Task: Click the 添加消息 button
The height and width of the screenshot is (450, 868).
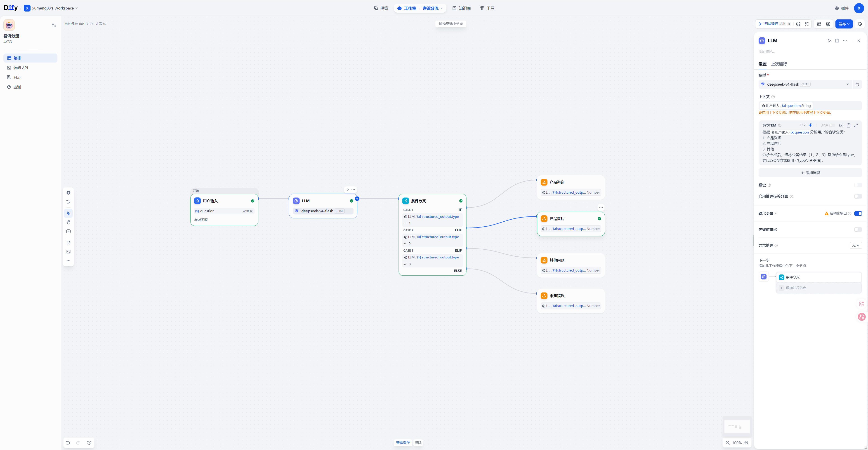Action: [810, 173]
